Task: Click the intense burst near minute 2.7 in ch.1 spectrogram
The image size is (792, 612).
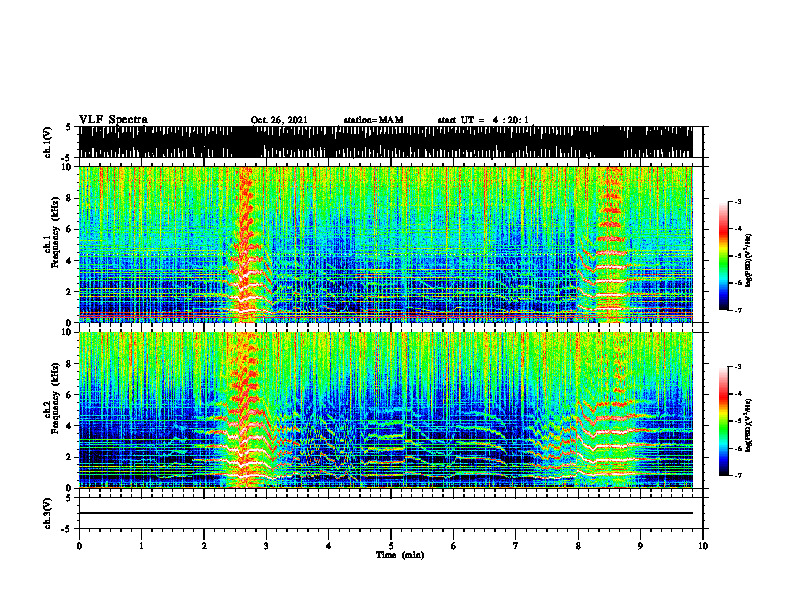Action: [x=245, y=244]
